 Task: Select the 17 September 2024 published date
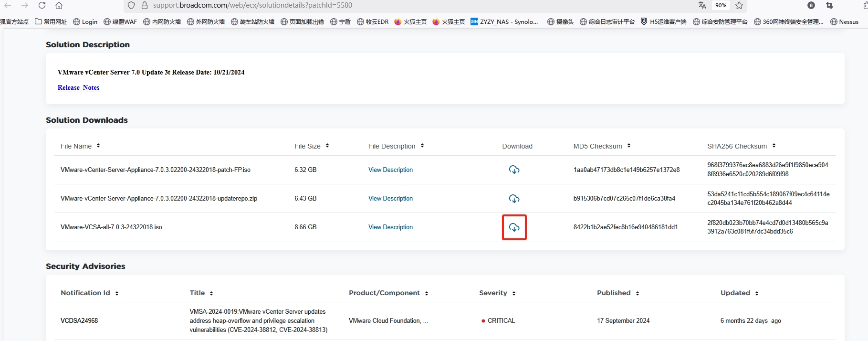pyautogui.click(x=623, y=320)
